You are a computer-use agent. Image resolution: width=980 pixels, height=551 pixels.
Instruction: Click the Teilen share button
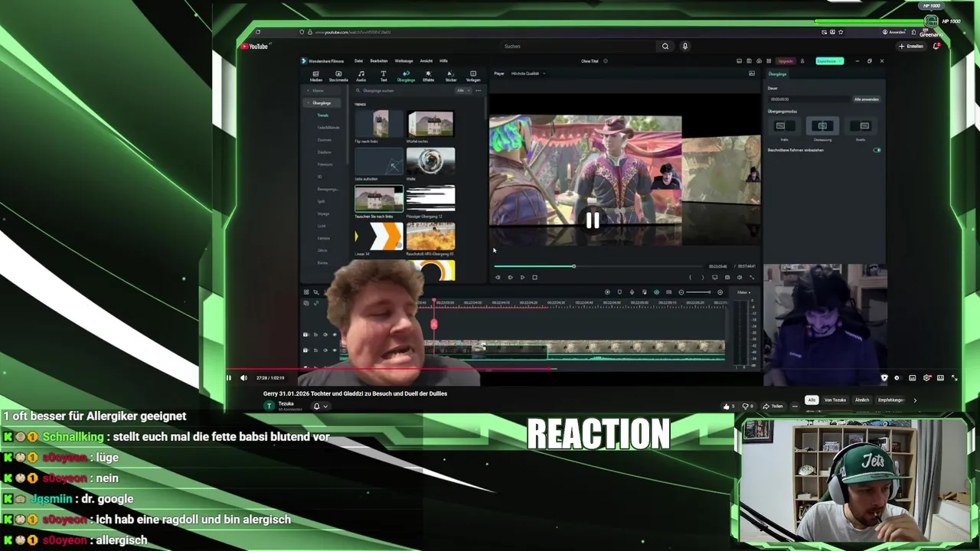(x=774, y=406)
